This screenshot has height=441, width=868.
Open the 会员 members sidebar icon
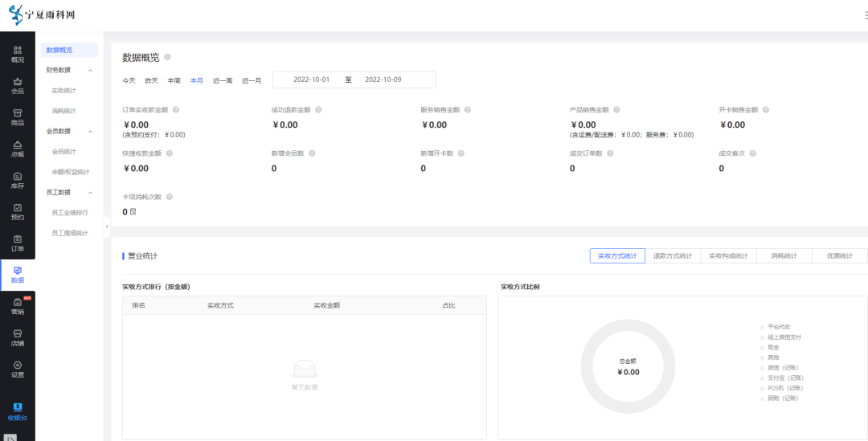[x=17, y=86]
